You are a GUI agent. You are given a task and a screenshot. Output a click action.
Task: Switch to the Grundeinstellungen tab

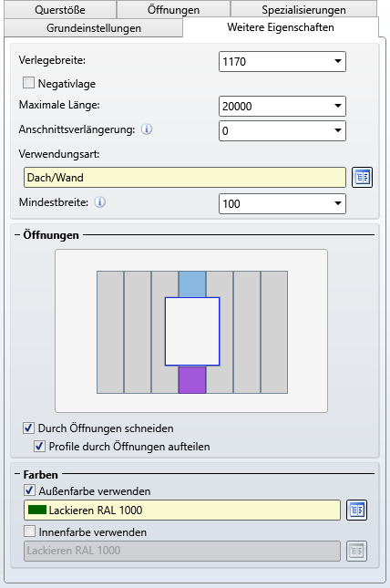[94, 28]
